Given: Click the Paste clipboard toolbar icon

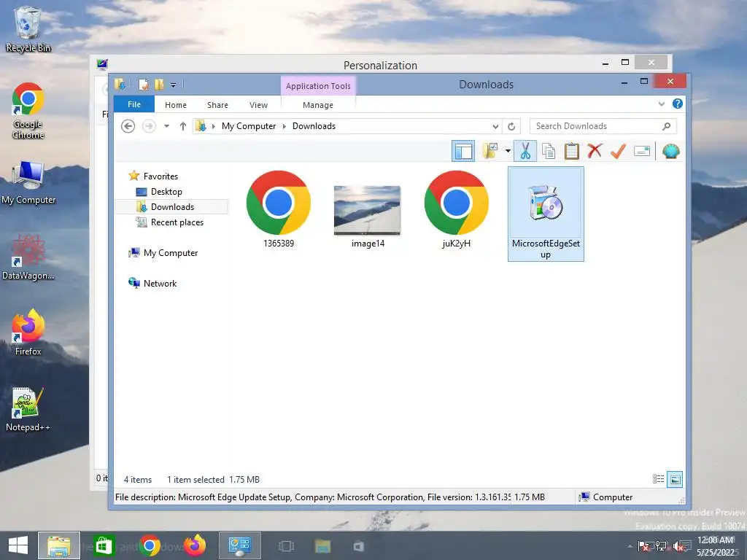Looking at the screenshot, I should click(572, 152).
